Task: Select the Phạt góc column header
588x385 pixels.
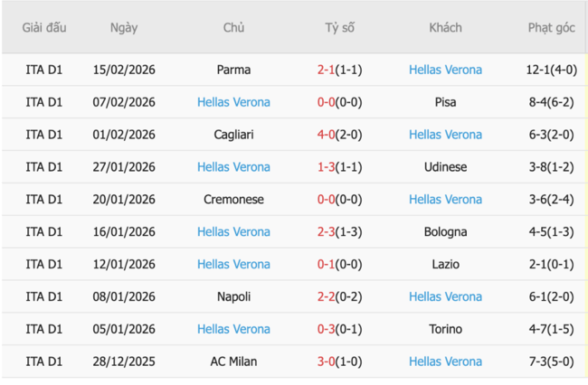Action: [x=551, y=28]
